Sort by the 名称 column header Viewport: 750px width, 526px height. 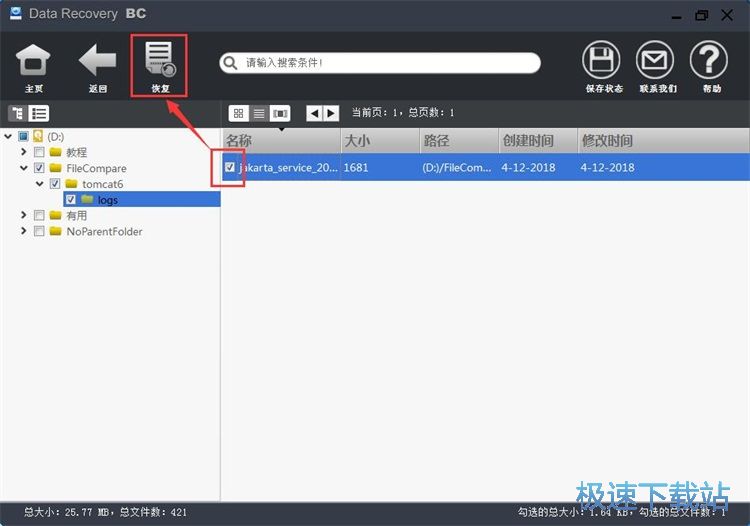tap(282, 141)
